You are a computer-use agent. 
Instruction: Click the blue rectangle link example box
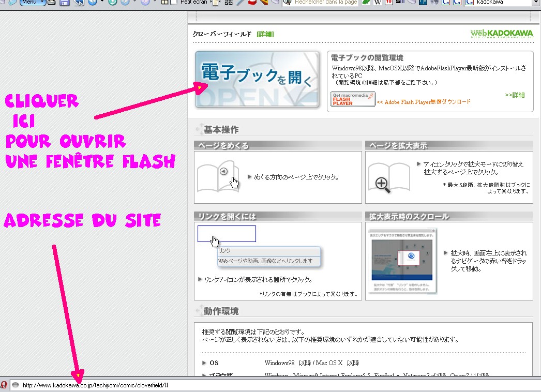click(227, 234)
